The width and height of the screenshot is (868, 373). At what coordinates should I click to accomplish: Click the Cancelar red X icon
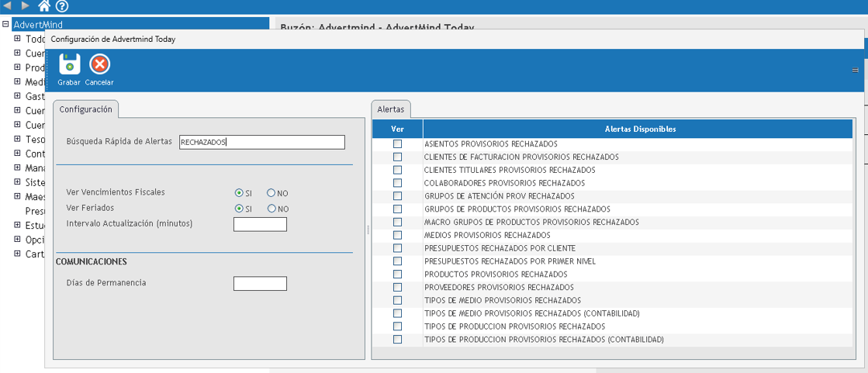click(x=99, y=64)
